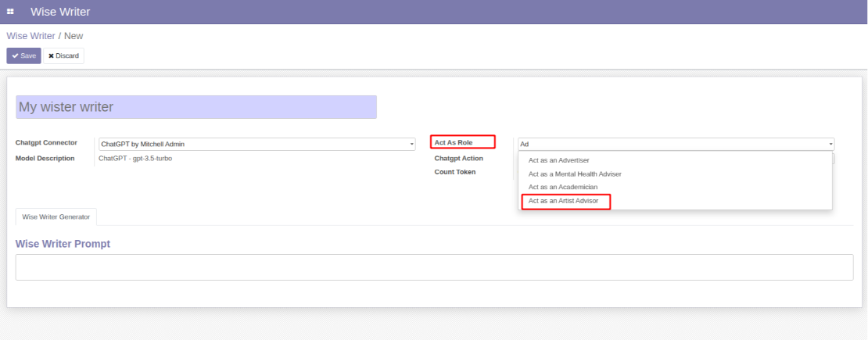Open the Chatgpt Connector dropdown
Screen dimensions: 868x340
pos(256,144)
